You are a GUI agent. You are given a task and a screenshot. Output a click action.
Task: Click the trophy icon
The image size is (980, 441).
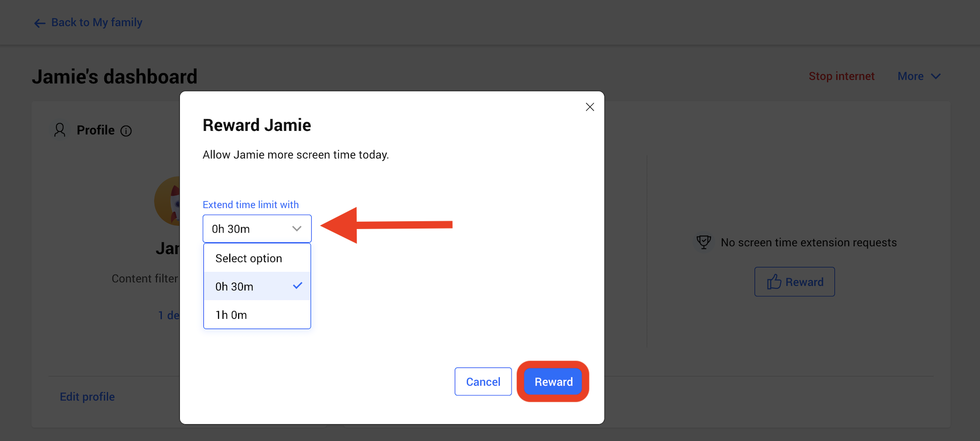[704, 242]
